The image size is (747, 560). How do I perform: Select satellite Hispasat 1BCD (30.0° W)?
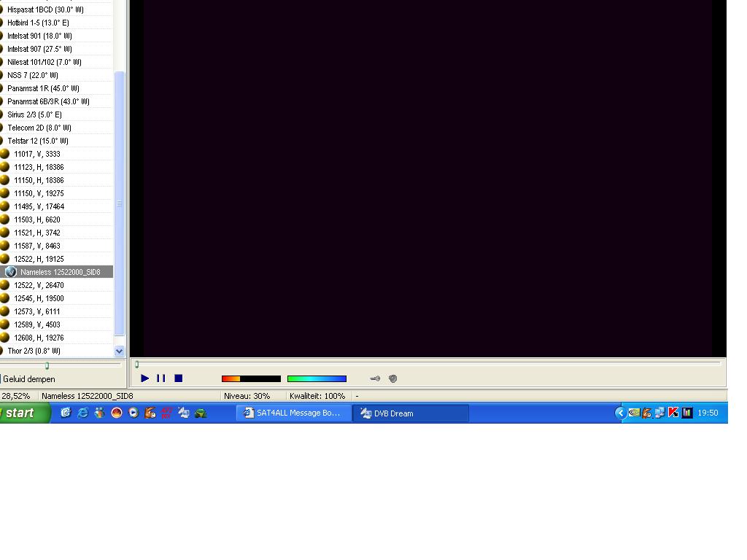[x=46, y=9]
